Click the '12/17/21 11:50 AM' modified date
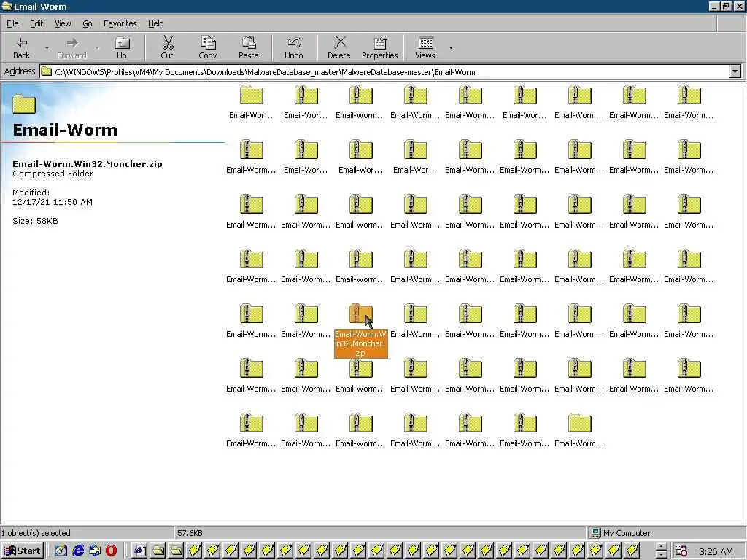 pos(53,202)
